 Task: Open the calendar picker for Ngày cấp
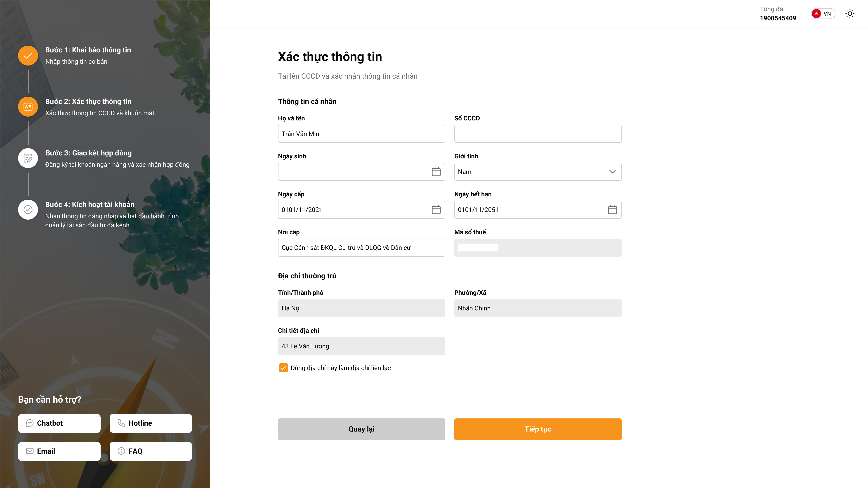[x=436, y=210]
